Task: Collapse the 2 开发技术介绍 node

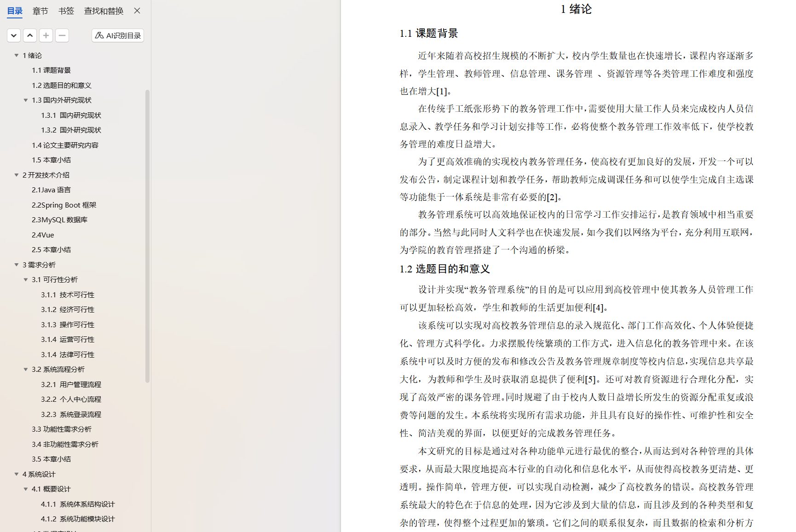Action: click(17, 175)
